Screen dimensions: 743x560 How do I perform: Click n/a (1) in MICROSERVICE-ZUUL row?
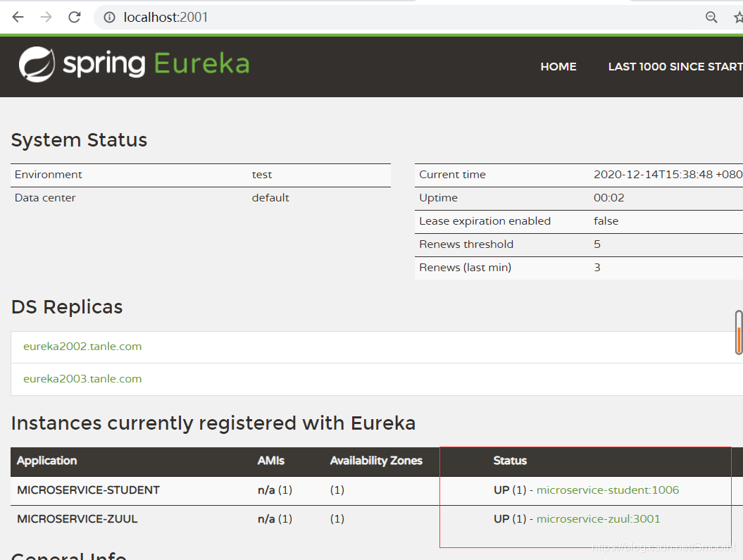pos(275,518)
